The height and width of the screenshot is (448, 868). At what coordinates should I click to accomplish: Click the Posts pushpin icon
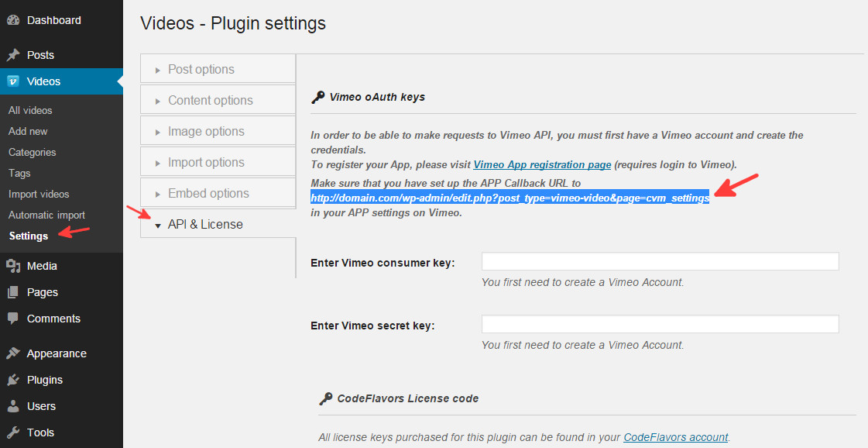click(x=13, y=55)
